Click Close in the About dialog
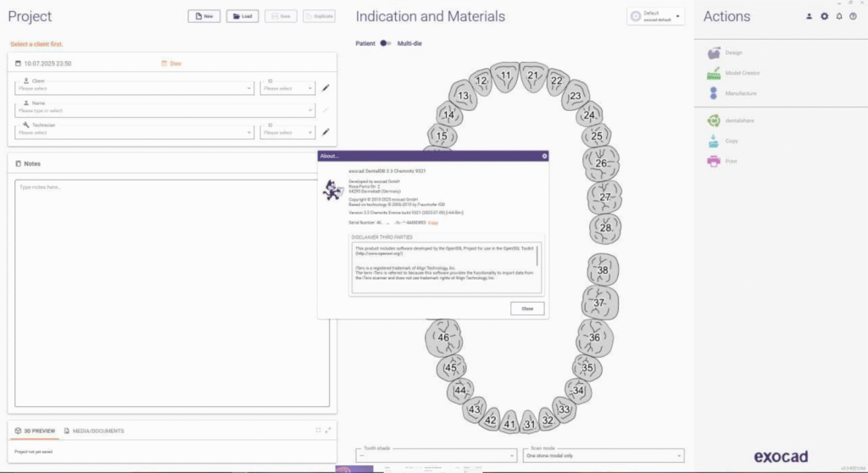 527,309
